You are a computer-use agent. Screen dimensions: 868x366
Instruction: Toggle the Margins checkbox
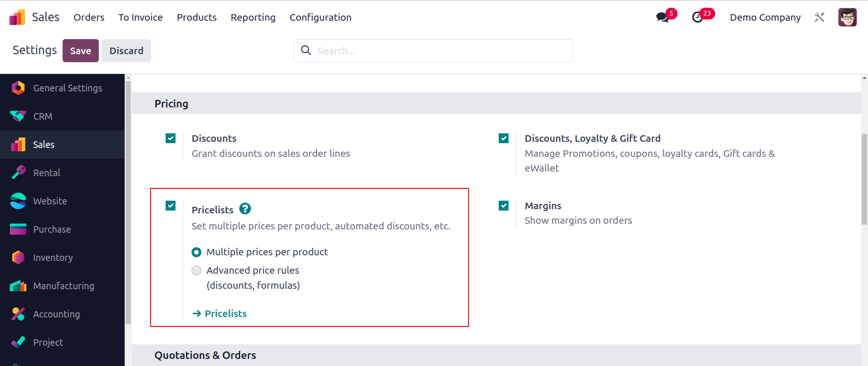pyautogui.click(x=504, y=206)
